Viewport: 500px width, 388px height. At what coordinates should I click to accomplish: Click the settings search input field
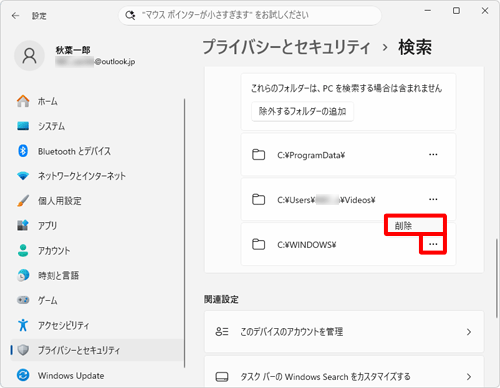point(250,15)
